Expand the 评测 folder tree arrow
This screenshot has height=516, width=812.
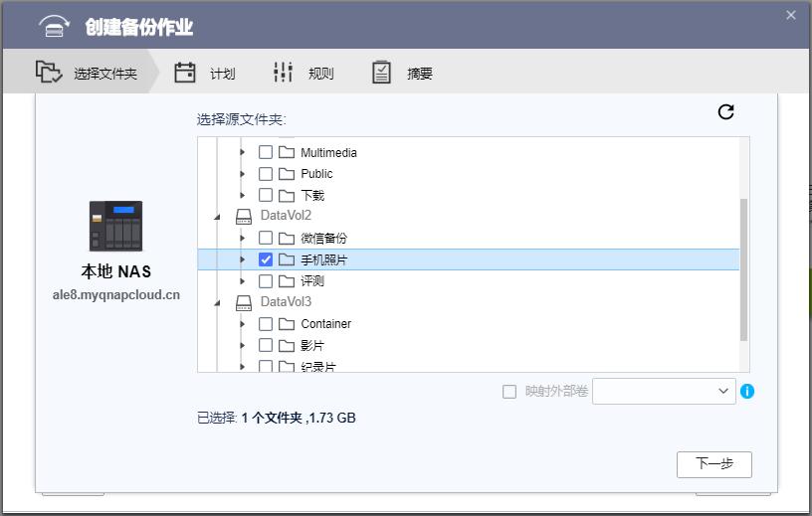point(242,281)
